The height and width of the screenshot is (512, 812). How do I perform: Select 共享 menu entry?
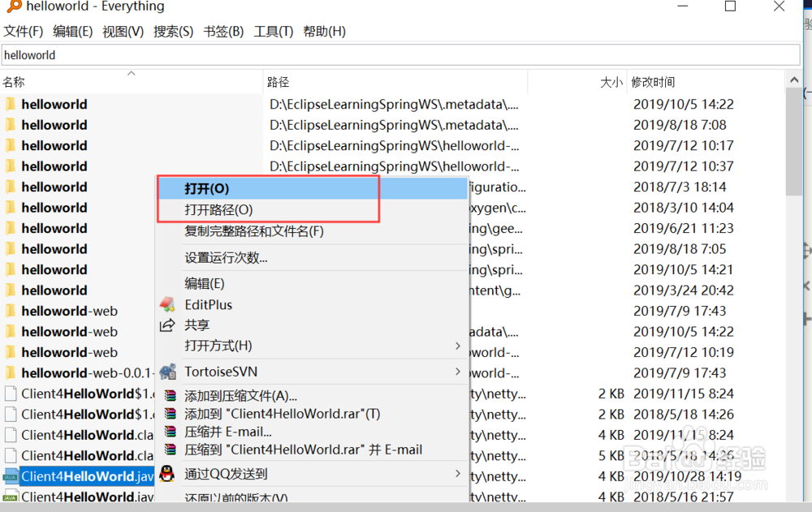[313, 325]
